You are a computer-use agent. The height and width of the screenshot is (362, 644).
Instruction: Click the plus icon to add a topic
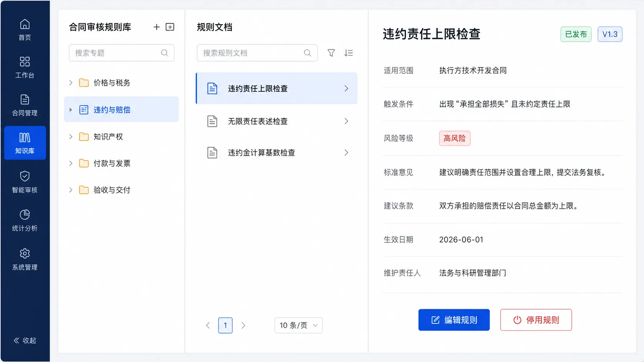[156, 27]
